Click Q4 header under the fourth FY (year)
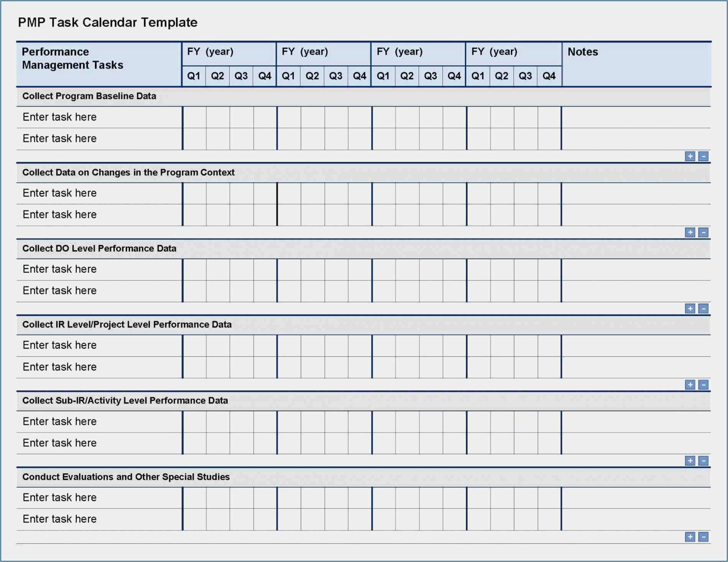The height and width of the screenshot is (562, 728). [549, 76]
